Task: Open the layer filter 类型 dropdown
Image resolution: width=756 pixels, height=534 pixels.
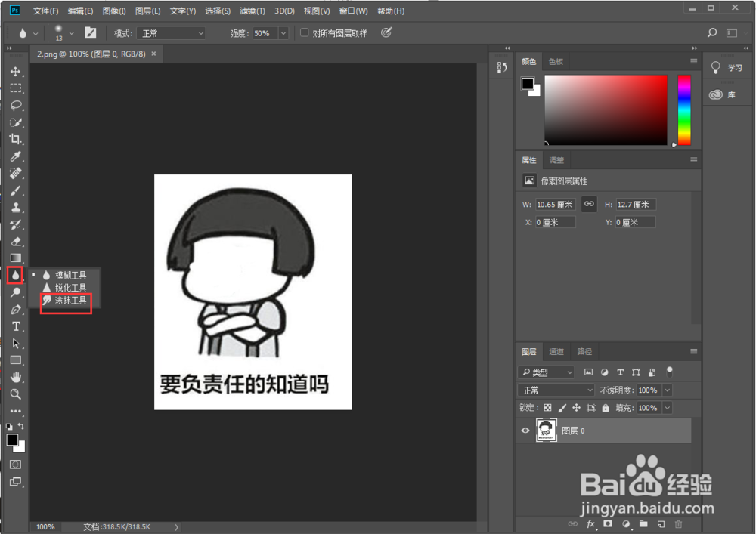Action: tap(547, 372)
